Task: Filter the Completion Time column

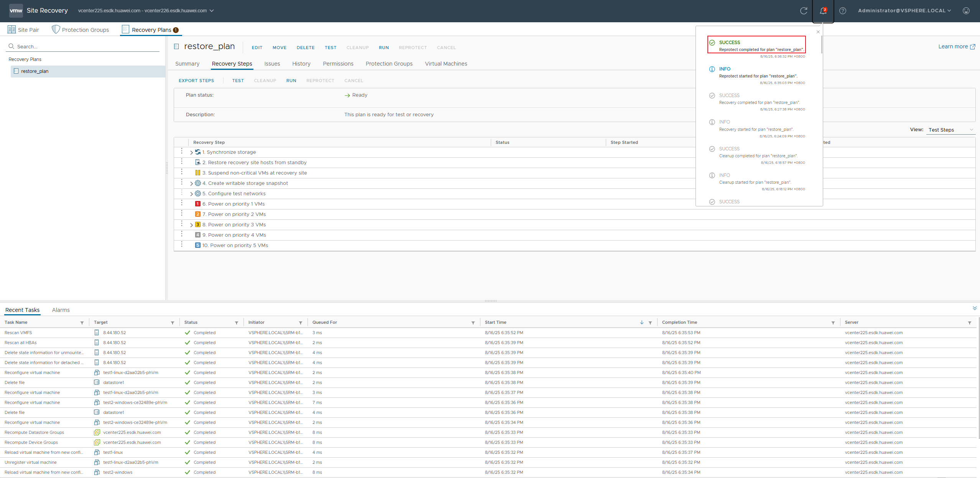Action: 833,323
